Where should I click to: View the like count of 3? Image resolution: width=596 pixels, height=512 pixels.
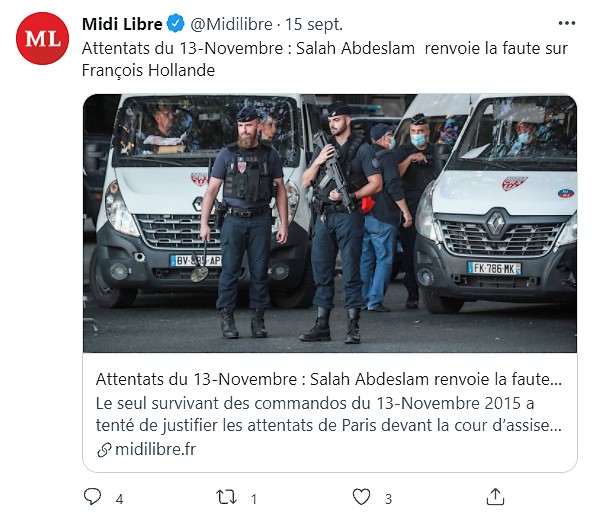click(x=388, y=499)
